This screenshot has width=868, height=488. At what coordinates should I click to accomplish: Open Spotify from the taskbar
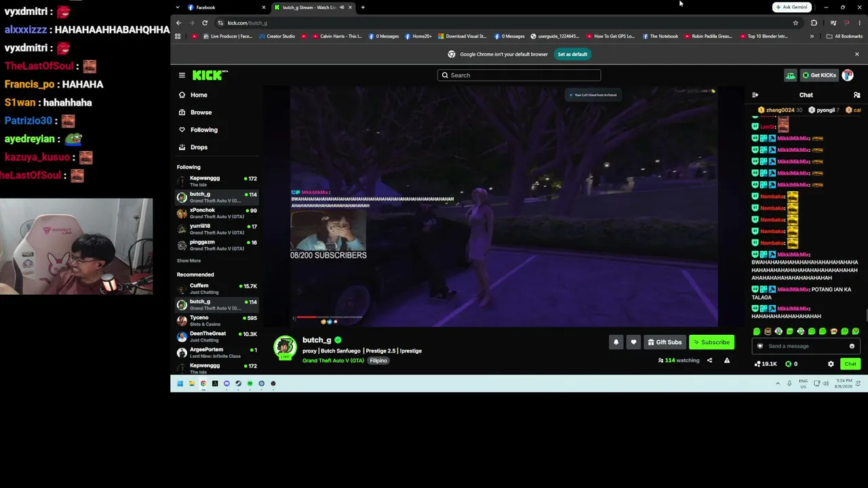pyautogui.click(x=250, y=384)
